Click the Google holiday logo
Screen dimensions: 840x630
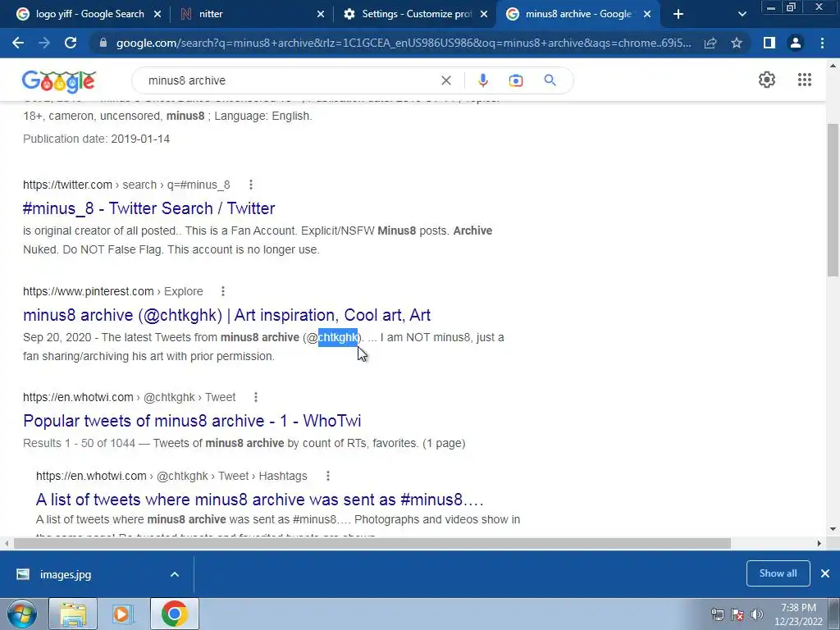coord(59,81)
